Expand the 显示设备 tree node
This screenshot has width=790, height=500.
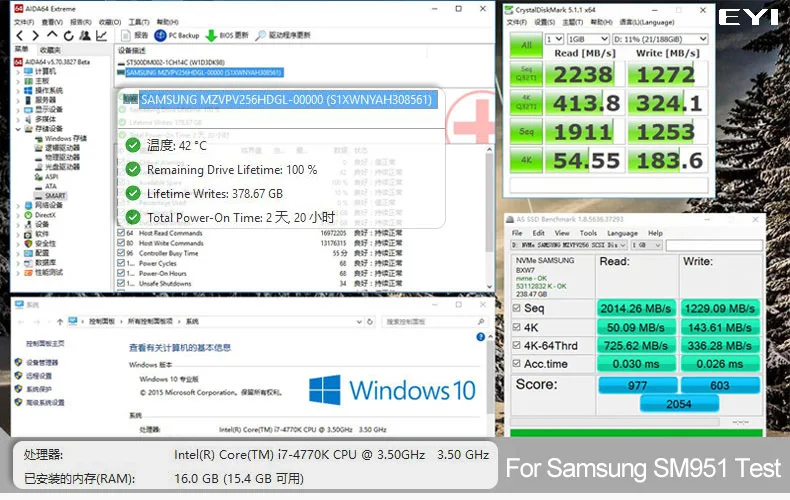(18, 110)
